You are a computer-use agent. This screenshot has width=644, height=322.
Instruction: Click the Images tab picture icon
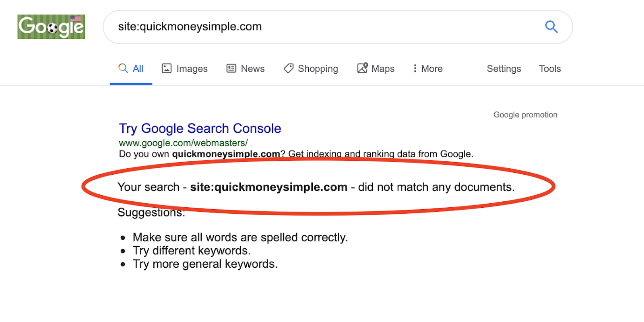point(167,68)
